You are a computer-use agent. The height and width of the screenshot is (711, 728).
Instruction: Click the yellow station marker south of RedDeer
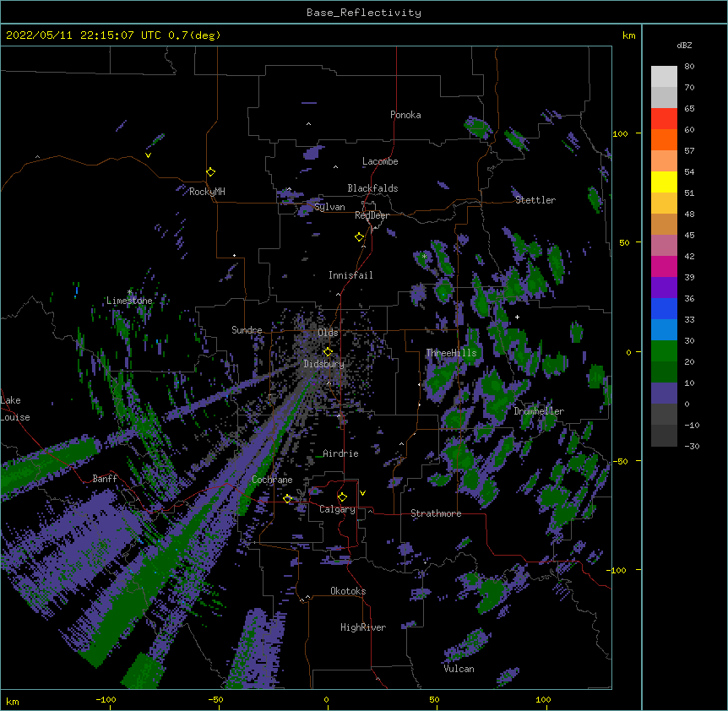tap(359, 237)
